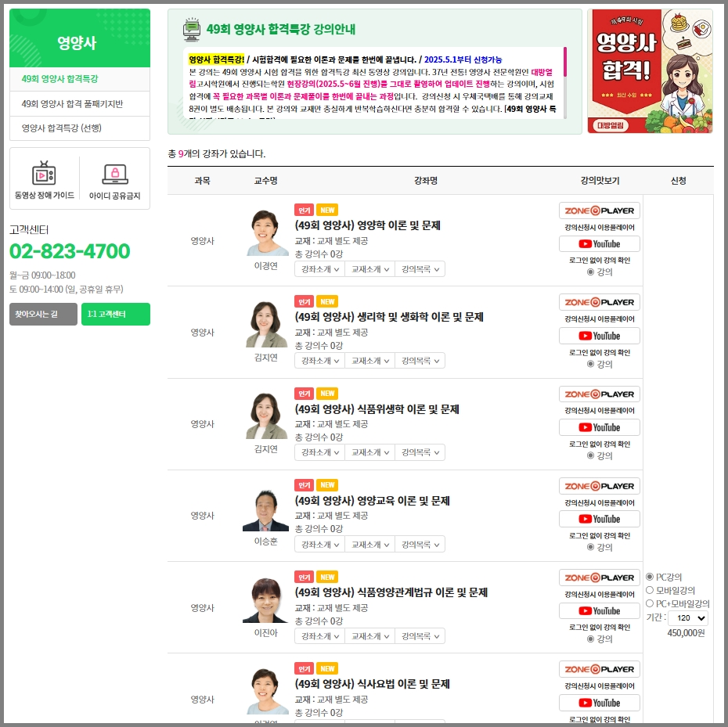
Task: Select the PC+모바일강의 radio option
Action: coord(650,603)
